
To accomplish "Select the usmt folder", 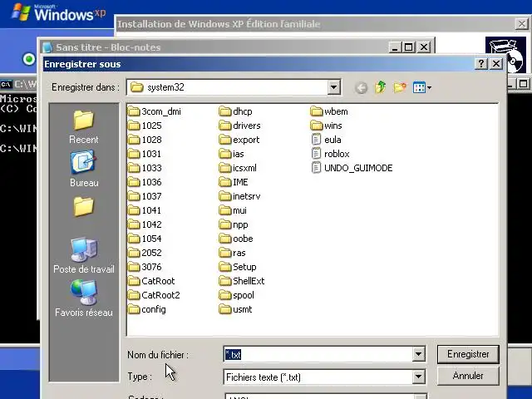I will coord(236,309).
